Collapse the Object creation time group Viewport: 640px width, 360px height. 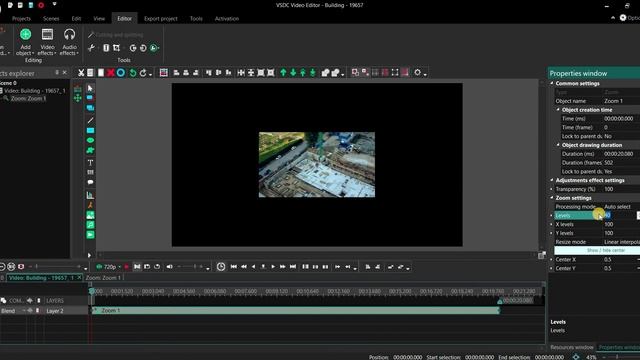[x=558, y=110]
